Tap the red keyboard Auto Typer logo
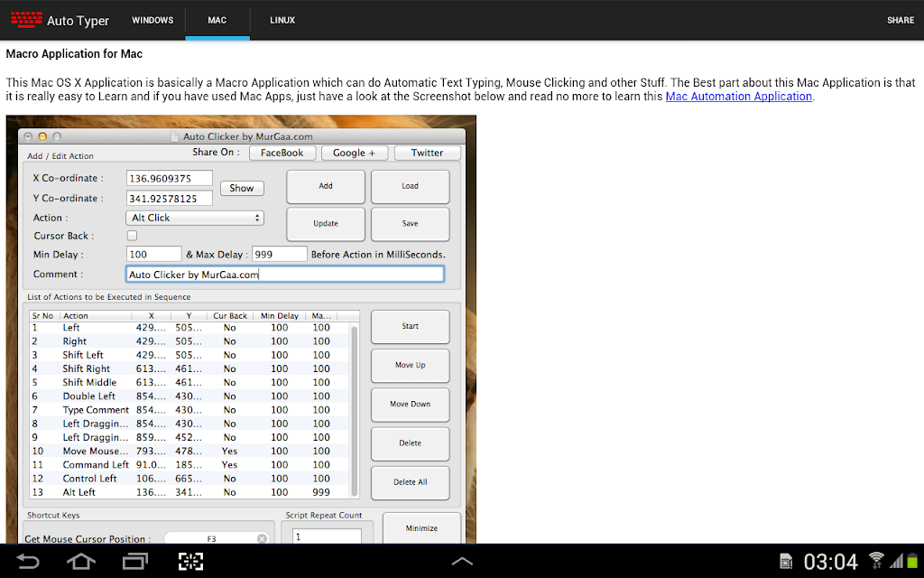The height and width of the screenshot is (578, 924). (26, 20)
